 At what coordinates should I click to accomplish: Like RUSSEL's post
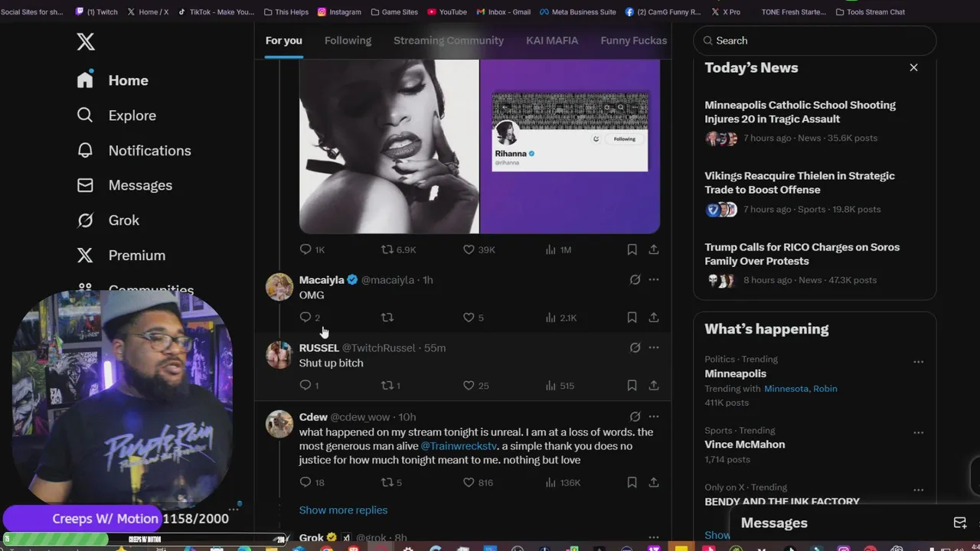coord(475,386)
